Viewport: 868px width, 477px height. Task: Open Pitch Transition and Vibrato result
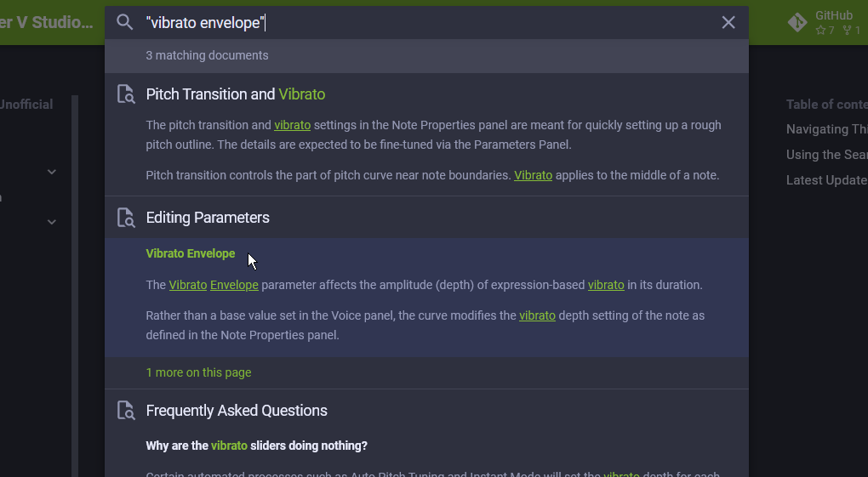point(235,94)
